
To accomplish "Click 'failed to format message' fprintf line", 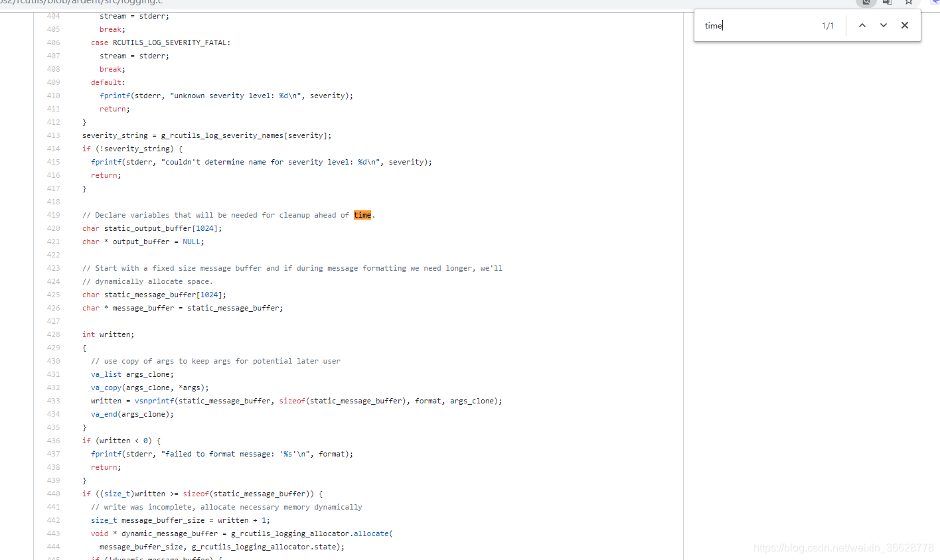I will 222,454.
